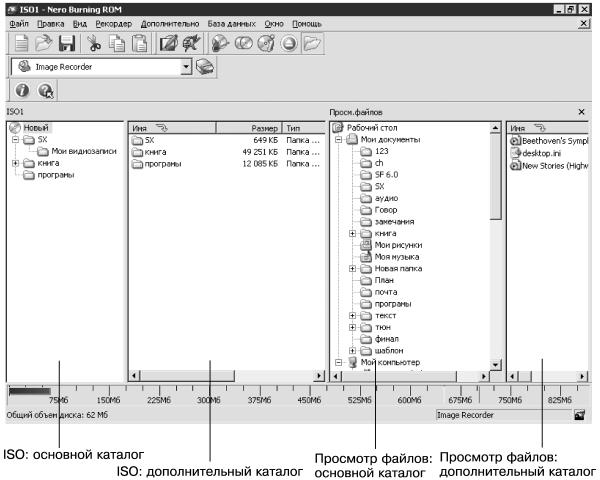Image resolution: width=600 pixels, height=480 pixels.
Task: Click the 300МБ mark on capacity bar
Action: click(209, 400)
